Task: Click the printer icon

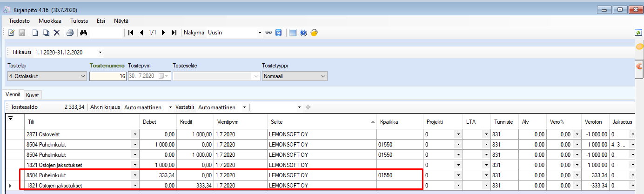Action: pyautogui.click(x=69, y=33)
